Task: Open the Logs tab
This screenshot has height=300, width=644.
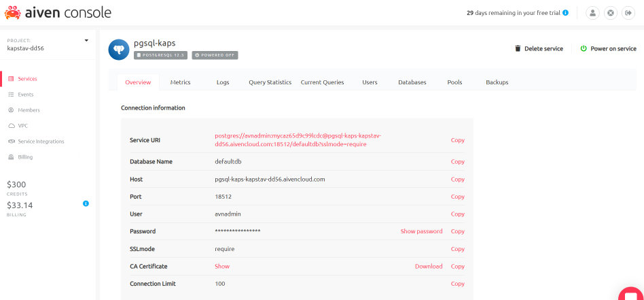Action: coord(223,82)
